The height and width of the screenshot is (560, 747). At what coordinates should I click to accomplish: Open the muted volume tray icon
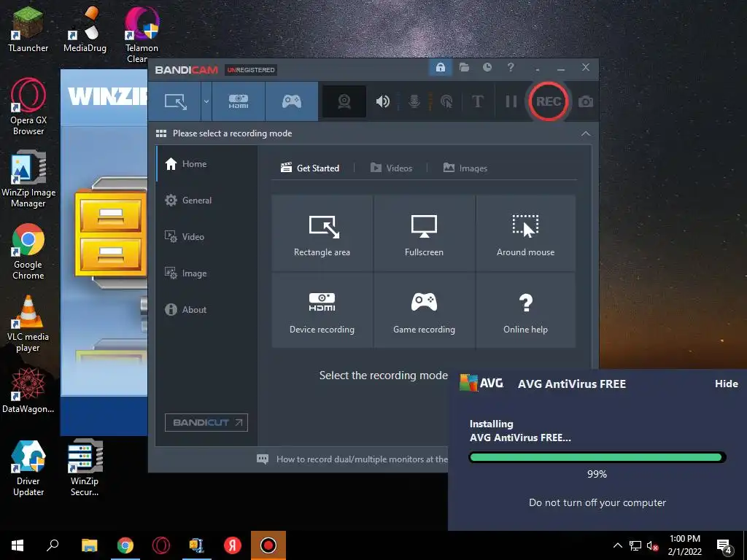click(x=652, y=545)
